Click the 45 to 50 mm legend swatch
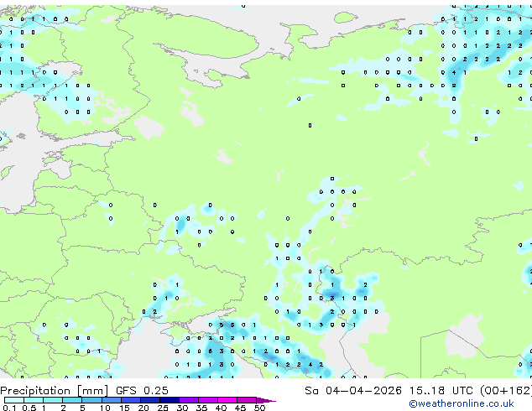The width and height of the screenshot is (532, 411). pos(247,400)
